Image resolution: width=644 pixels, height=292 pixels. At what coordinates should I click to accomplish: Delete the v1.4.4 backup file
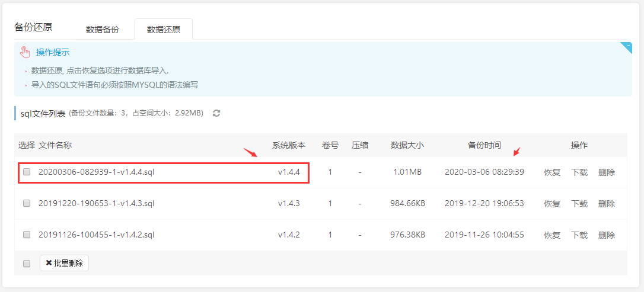tap(607, 172)
